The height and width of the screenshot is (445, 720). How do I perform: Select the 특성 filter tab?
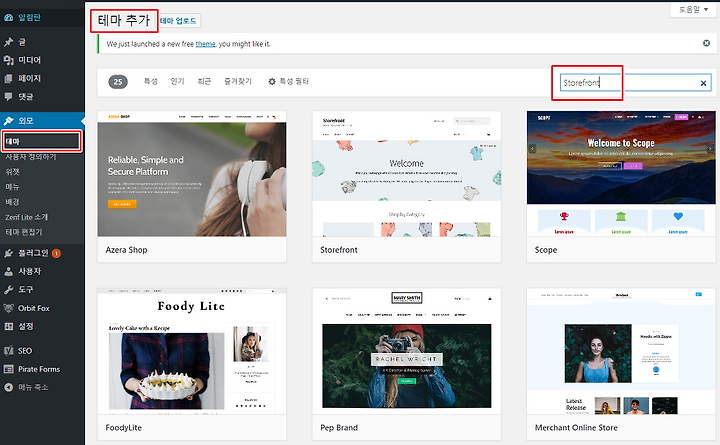click(x=151, y=81)
